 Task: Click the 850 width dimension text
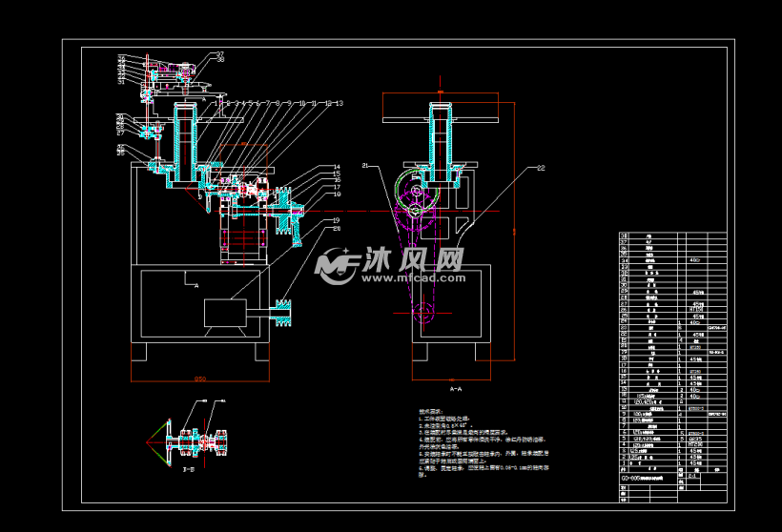tap(200, 379)
